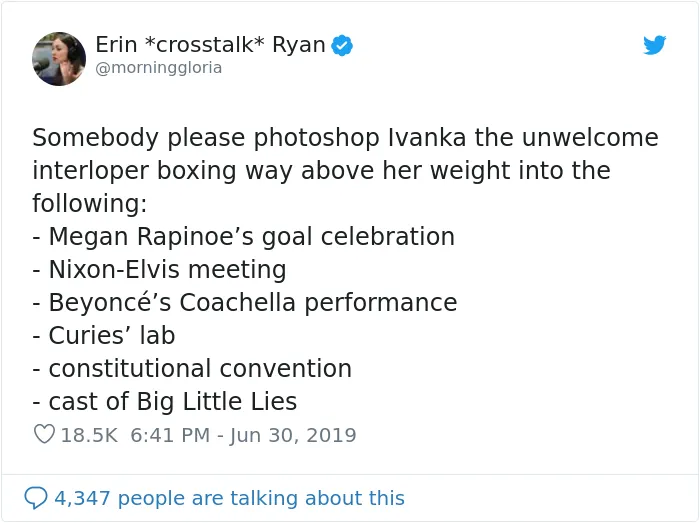700x523 pixels.
Task: Like the tweet with the heart icon
Action: click(x=44, y=434)
